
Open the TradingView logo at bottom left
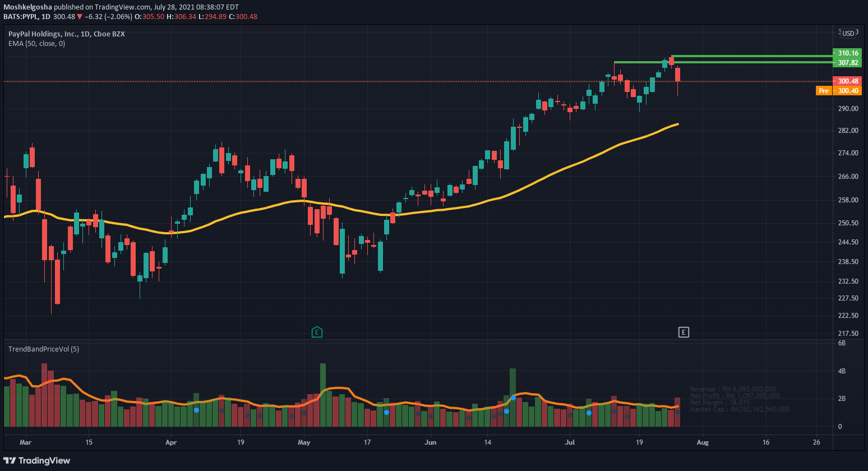tap(36, 460)
